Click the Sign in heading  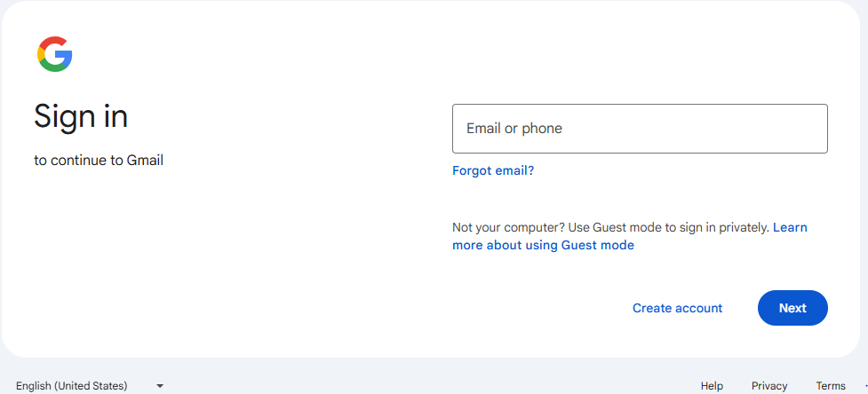[x=81, y=115]
